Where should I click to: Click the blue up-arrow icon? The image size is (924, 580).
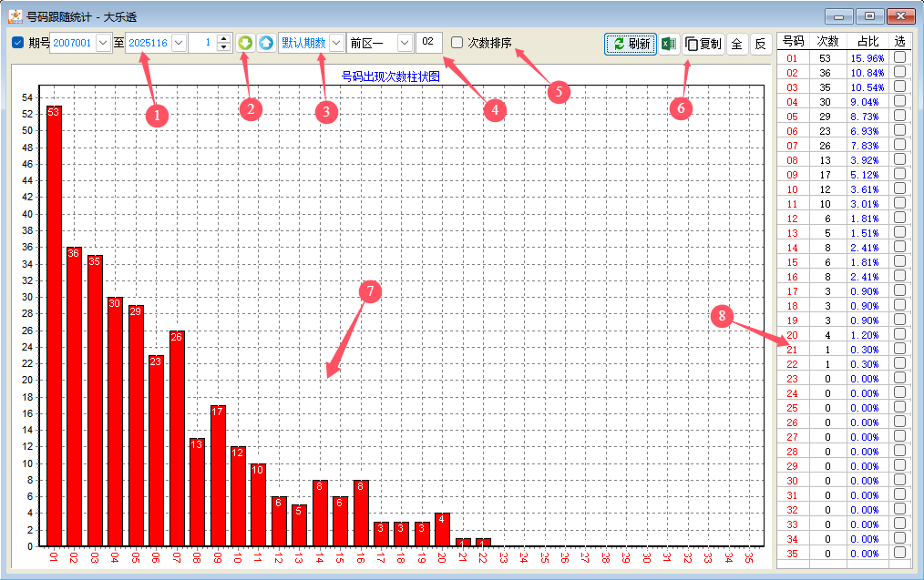click(265, 43)
